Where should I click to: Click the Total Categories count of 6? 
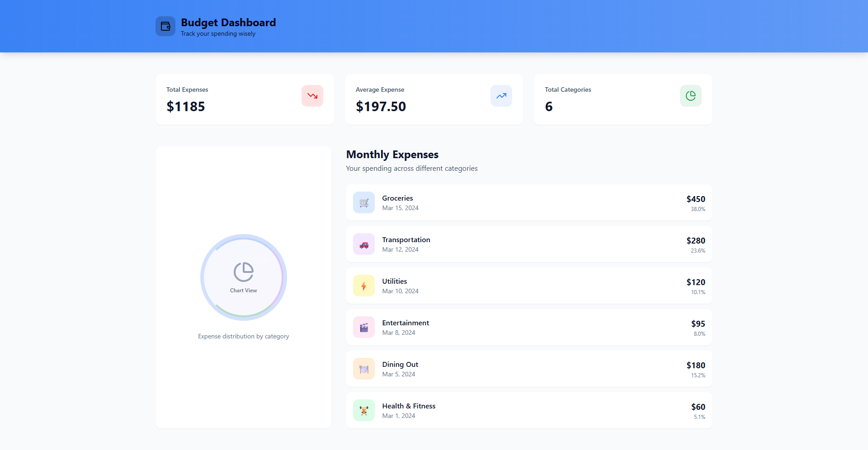point(549,107)
